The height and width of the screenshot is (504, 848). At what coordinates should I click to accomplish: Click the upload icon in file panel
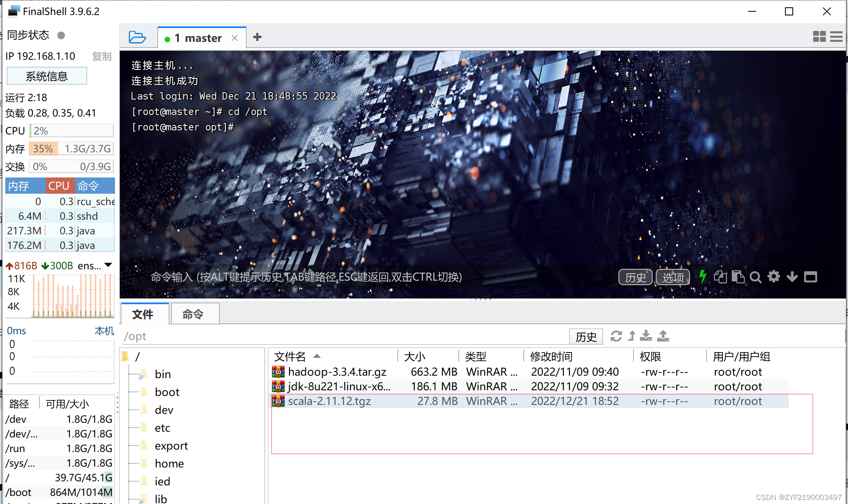[663, 336]
